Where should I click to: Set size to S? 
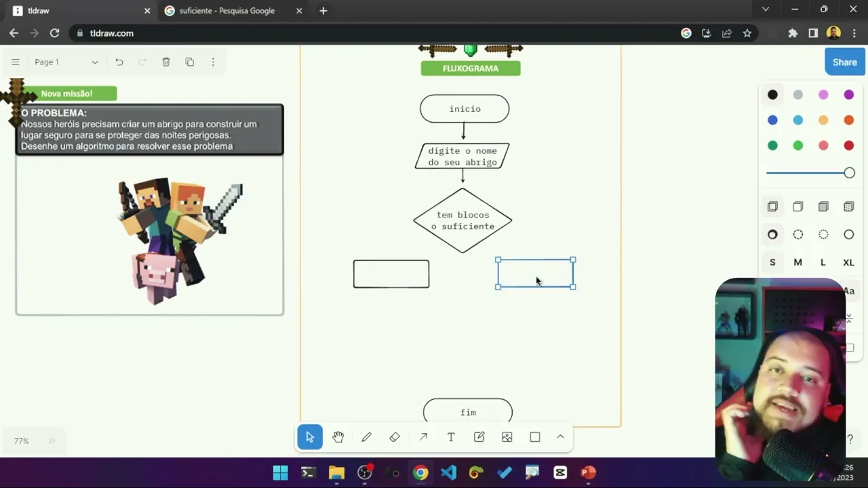click(772, 262)
